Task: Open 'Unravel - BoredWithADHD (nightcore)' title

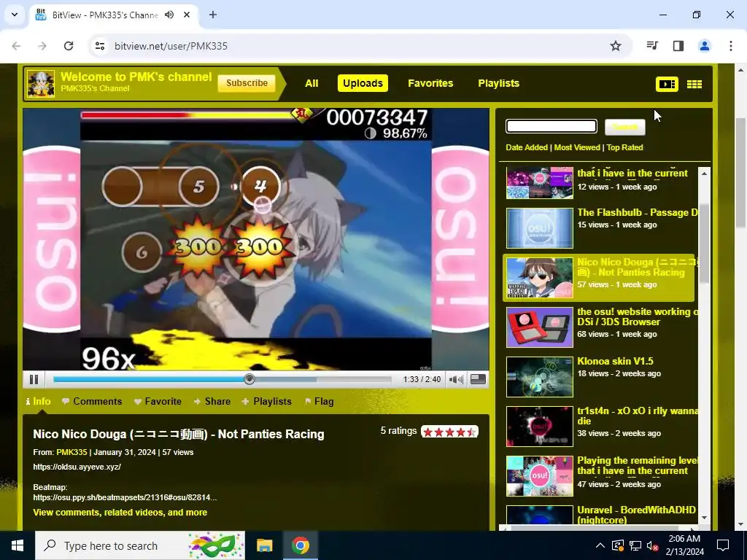Action: [636, 515]
